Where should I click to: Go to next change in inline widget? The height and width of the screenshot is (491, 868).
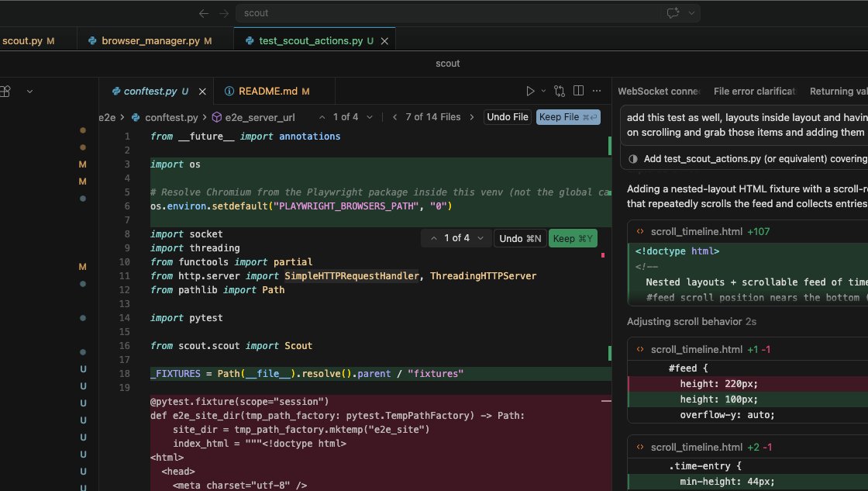[x=480, y=238]
